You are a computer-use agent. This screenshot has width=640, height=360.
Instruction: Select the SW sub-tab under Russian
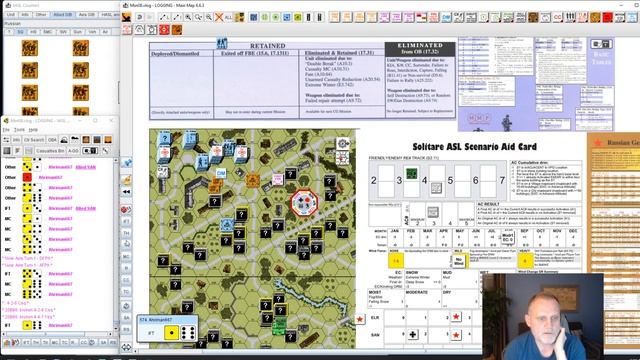(63, 31)
